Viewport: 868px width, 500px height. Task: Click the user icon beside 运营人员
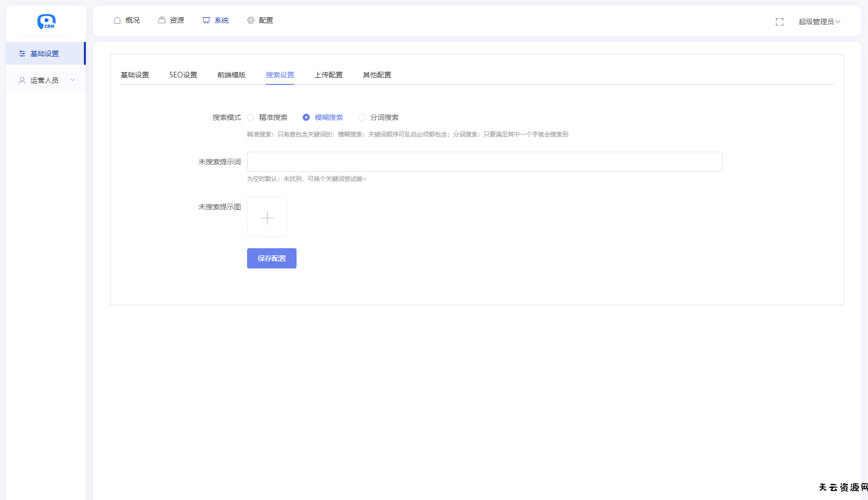tap(22, 80)
